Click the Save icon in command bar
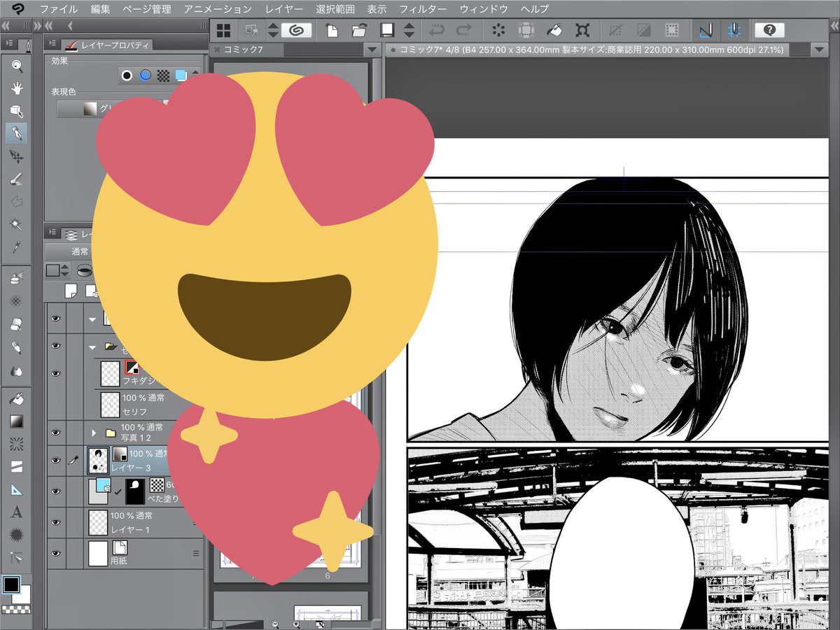This screenshot has height=630, width=840. [x=386, y=30]
